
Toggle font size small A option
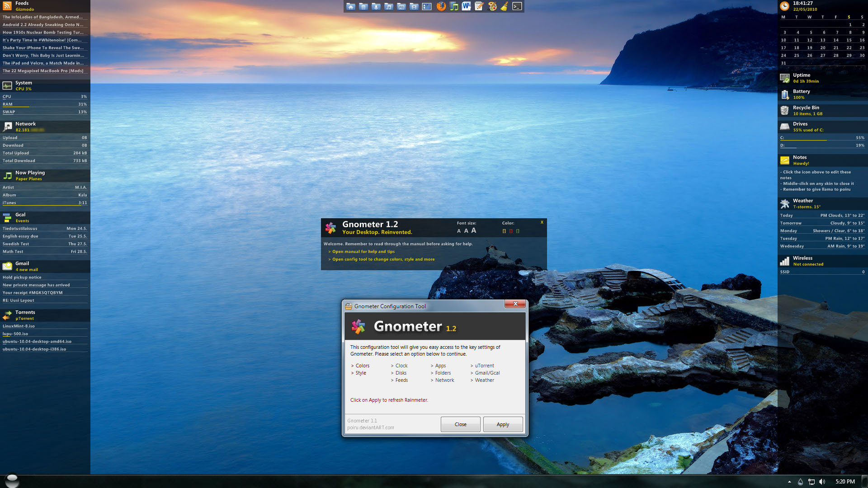pos(458,230)
